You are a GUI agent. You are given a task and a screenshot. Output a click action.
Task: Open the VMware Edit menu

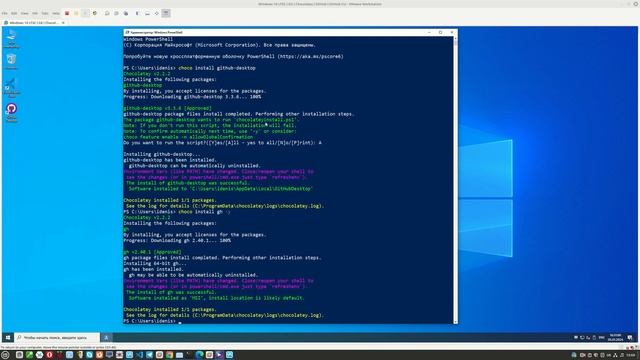pyautogui.click(x=14, y=13)
